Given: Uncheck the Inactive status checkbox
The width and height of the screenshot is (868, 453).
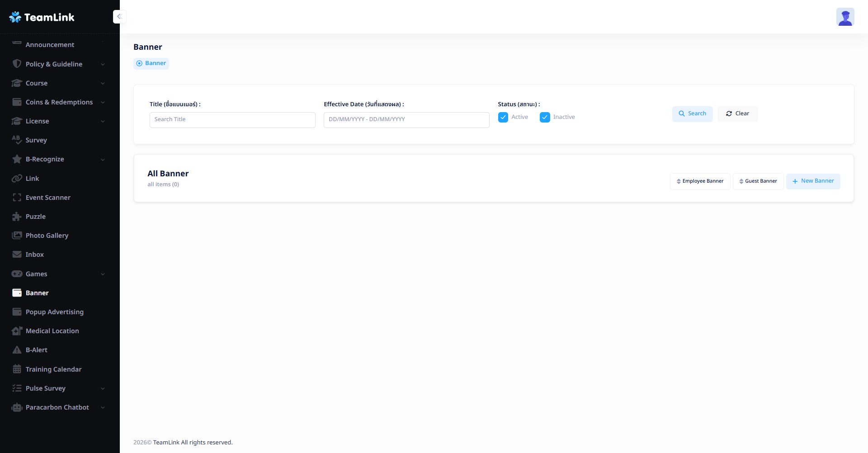Looking at the screenshot, I should [x=545, y=118].
